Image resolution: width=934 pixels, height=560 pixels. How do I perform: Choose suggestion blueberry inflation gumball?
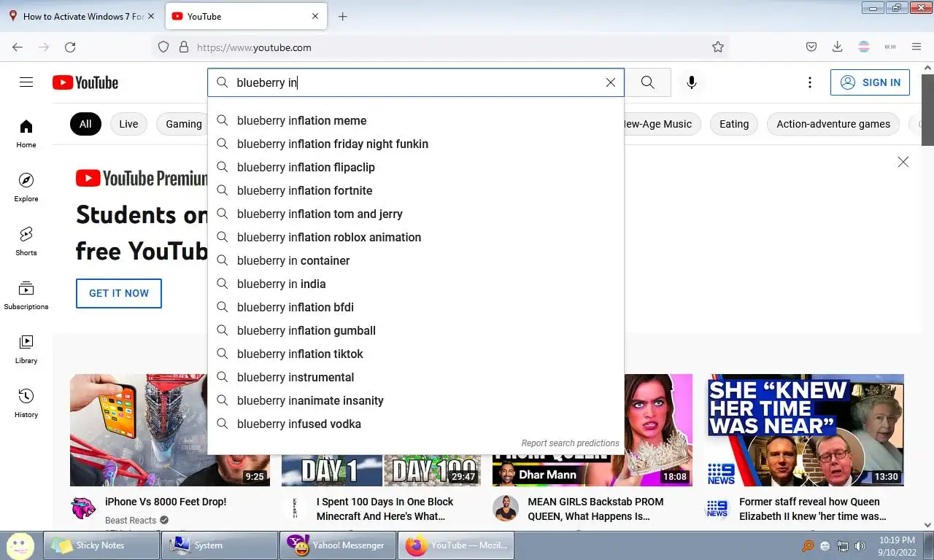pos(416,330)
